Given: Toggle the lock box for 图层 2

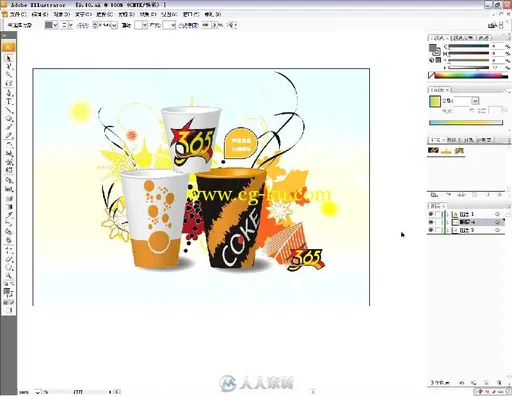Looking at the screenshot, I should coord(438,230).
